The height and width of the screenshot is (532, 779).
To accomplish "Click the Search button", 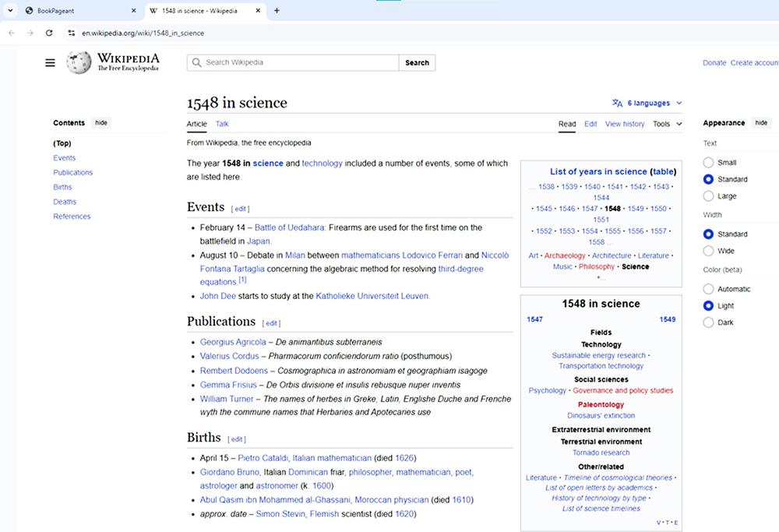I will 417,63.
